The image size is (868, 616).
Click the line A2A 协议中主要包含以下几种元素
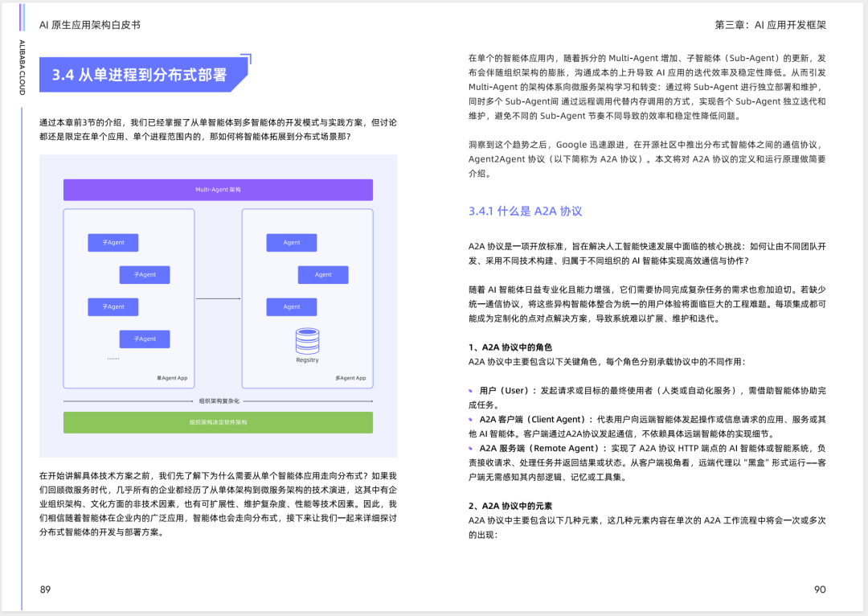[x=647, y=528]
